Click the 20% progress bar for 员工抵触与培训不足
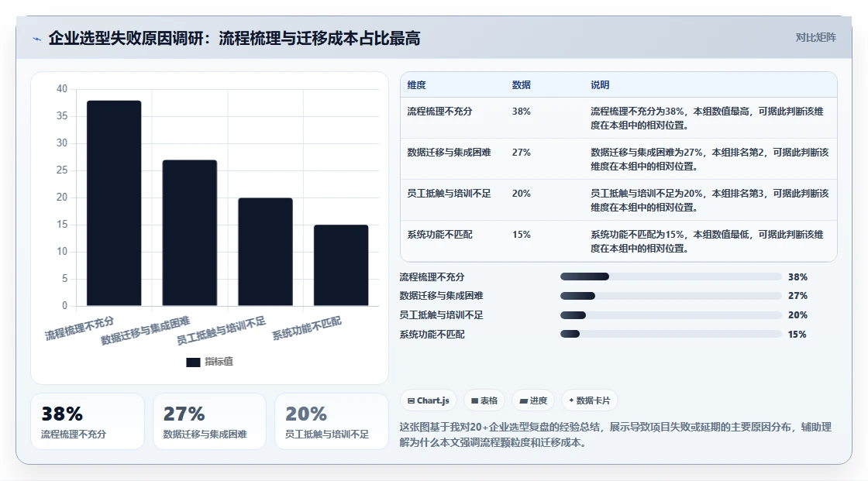 tap(670, 315)
